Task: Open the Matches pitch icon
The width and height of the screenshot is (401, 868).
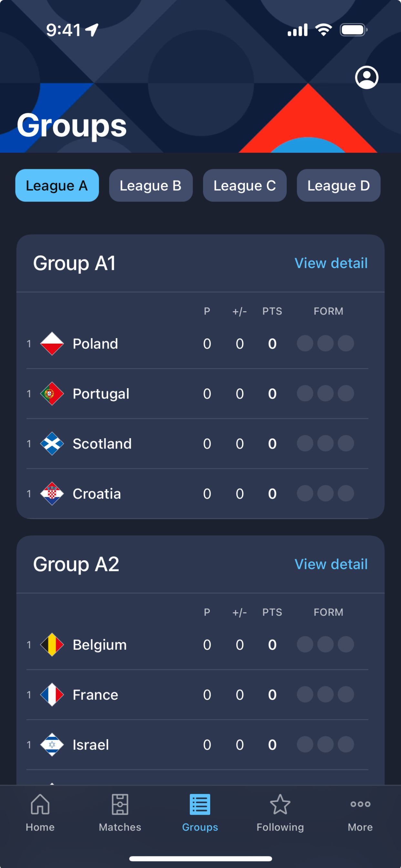Action: (x=120, y=804)
